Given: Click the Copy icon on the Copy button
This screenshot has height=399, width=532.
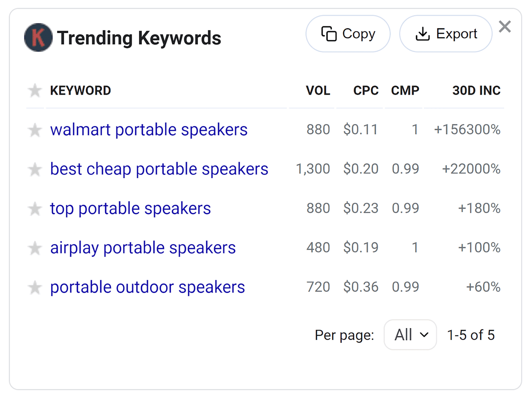Looking at the screenshot, I should pyautogui.click(x=330, y=34).
